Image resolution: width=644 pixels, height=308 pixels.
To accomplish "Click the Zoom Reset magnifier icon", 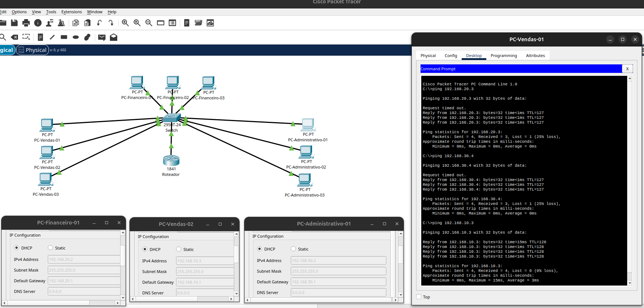I will point(137,23).
